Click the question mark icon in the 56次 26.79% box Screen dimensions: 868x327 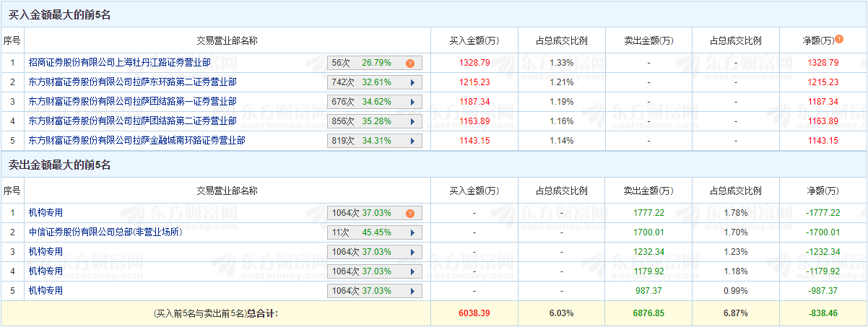click(409, 63)
